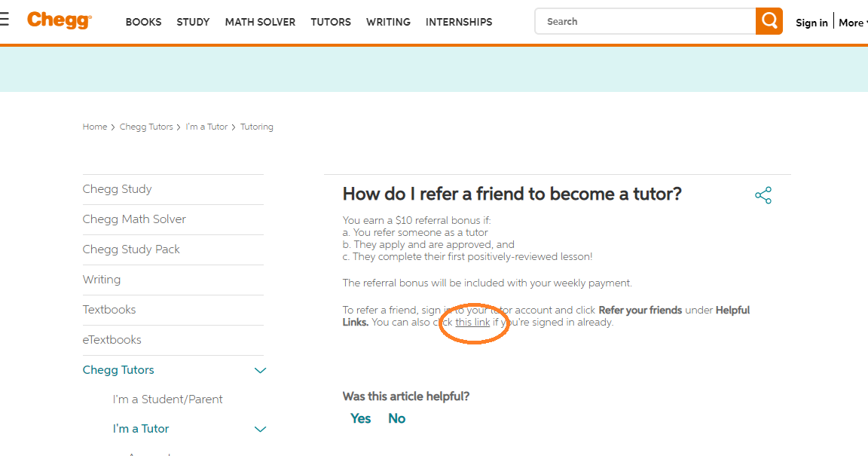Image resolution: width=868 pixels, height=456 pixels.
Task: Select Writing in sidebar
Action: 101,279
